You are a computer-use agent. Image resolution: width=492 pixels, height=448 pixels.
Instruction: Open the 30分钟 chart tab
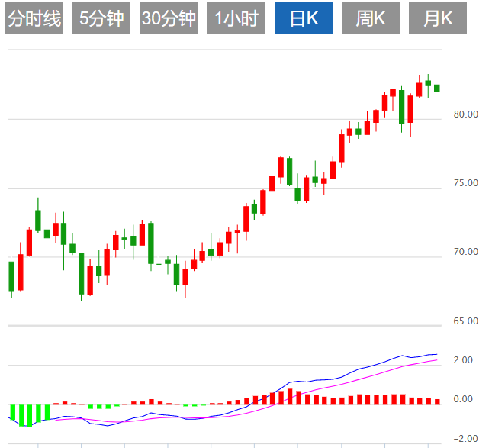pos(169,19)
